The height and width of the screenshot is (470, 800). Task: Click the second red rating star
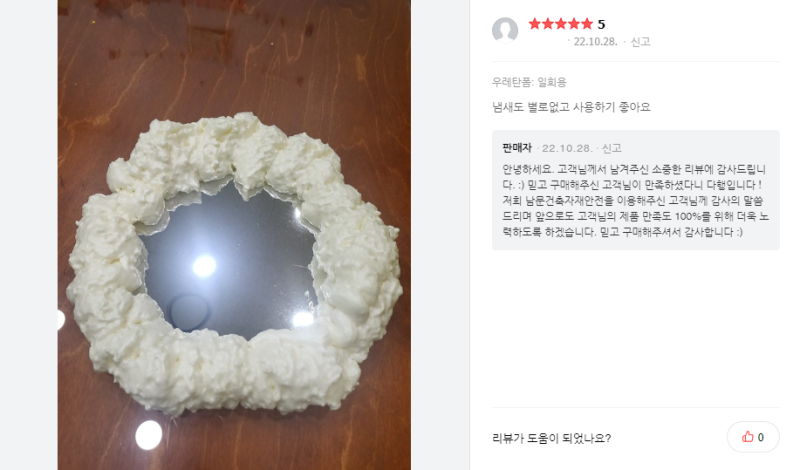pos(548,24)
